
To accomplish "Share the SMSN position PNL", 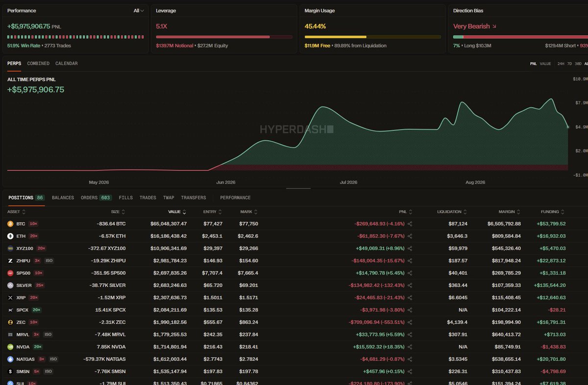I will coord(410,371).
